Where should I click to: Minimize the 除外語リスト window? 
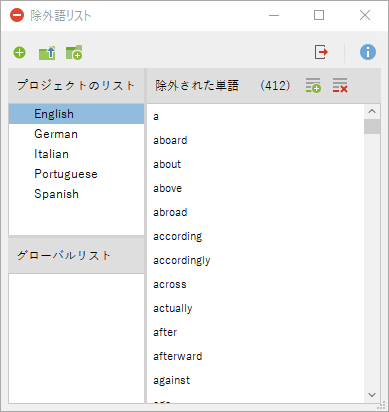coord(274,15)
